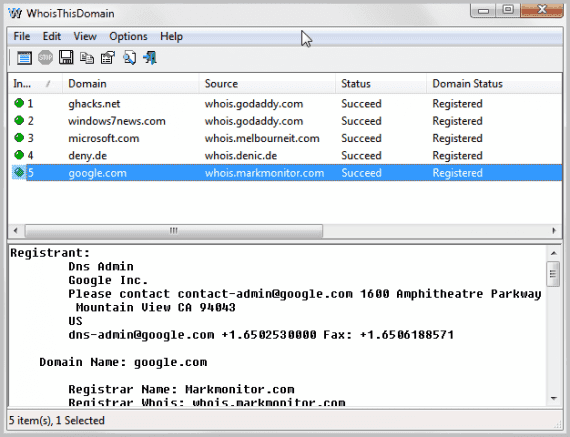Click whois.godaddy.com in ghacks.net row
Image resolution: width=570 pixels, height=437 pixels.
coord(254,104)
